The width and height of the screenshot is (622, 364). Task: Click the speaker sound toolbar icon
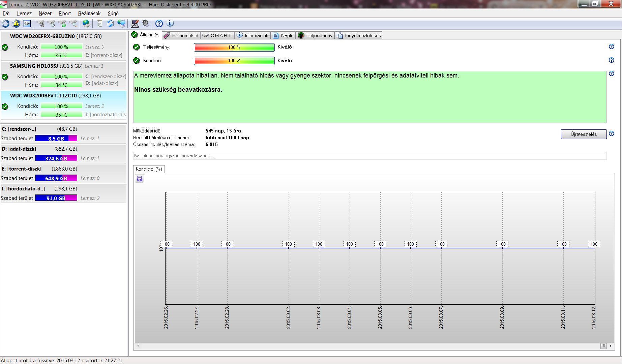(146, 24)
